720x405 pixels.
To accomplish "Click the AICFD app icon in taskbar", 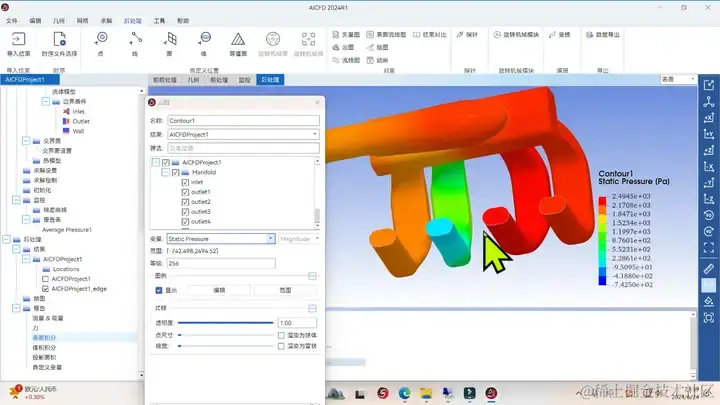I will pyautogui.click(x=491, y=393).
